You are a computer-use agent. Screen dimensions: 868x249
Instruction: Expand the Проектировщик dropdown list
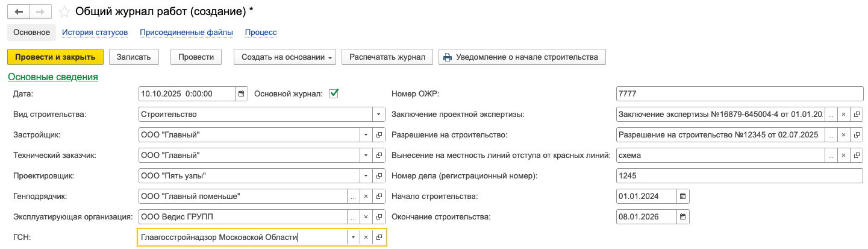(x=366, y=176)
